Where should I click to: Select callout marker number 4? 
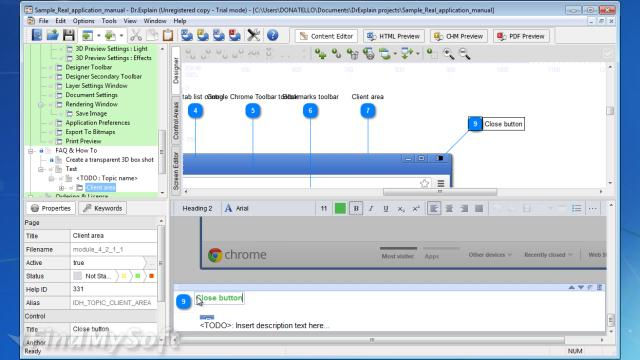click(196, 111)
